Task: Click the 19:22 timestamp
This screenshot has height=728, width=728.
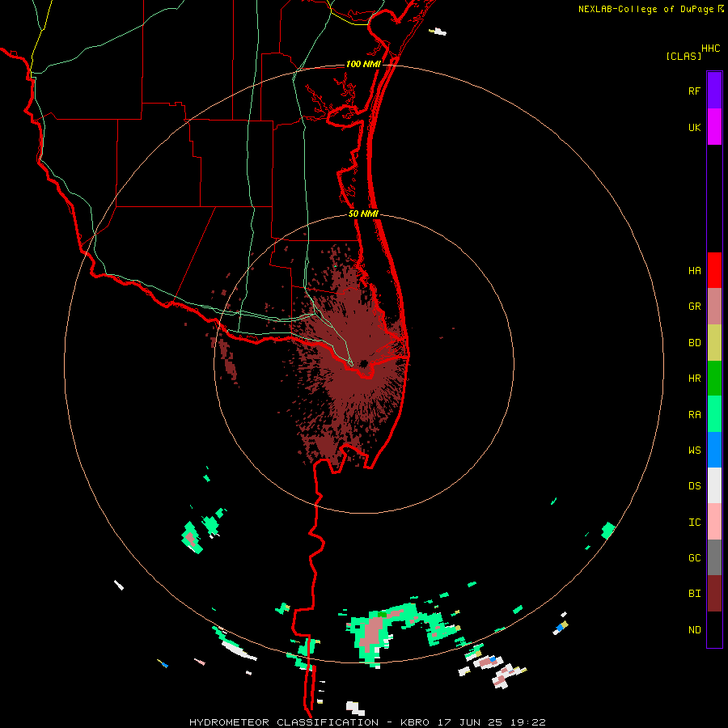Action: click(x=529, y=722)
